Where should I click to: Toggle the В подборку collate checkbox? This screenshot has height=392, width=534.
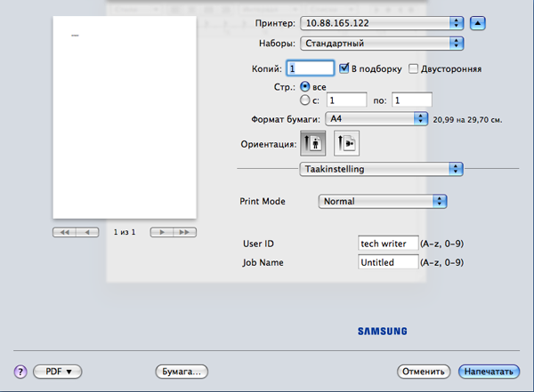[x=344, y=68]
